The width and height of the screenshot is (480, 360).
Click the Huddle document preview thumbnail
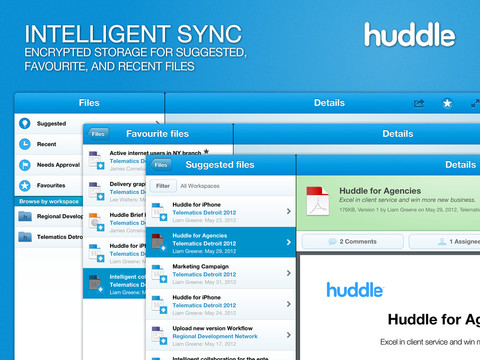pos(390,308)
